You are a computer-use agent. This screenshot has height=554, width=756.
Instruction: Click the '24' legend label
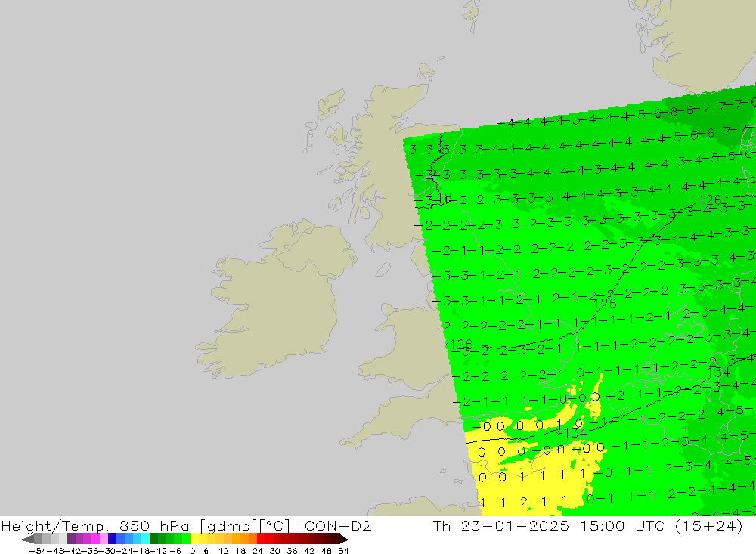tap(258, 551)
